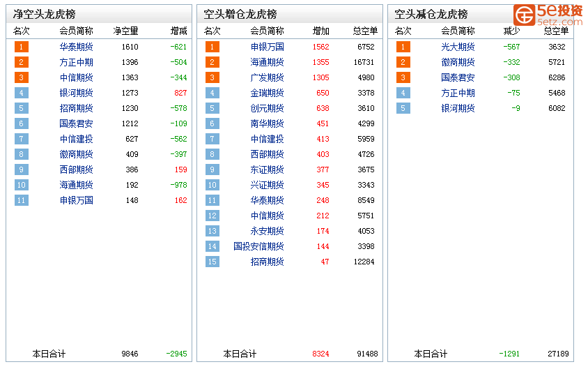Click 本日合计 label in 空头减仓龙虎榜
588x369 pixels.
point(431,354)
